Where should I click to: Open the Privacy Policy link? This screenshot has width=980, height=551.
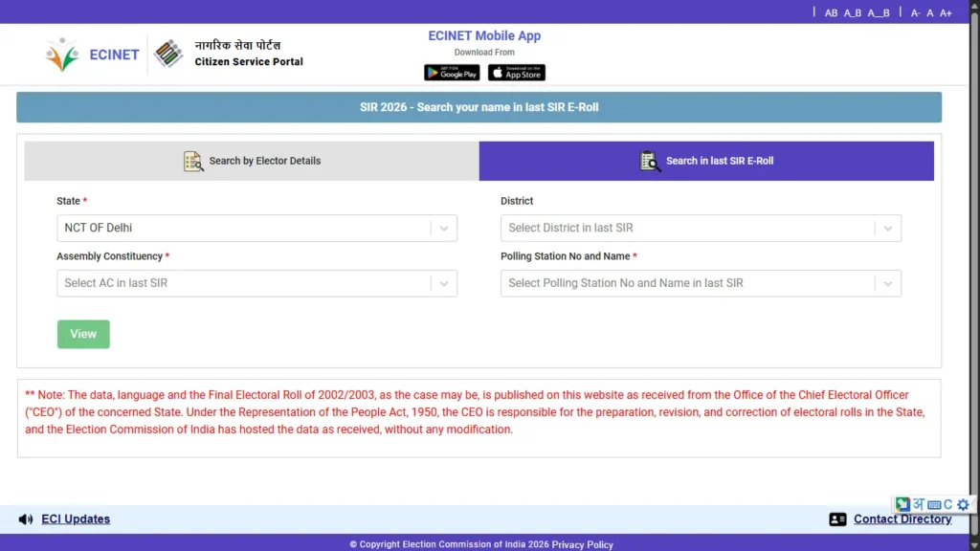click(583, 544)
